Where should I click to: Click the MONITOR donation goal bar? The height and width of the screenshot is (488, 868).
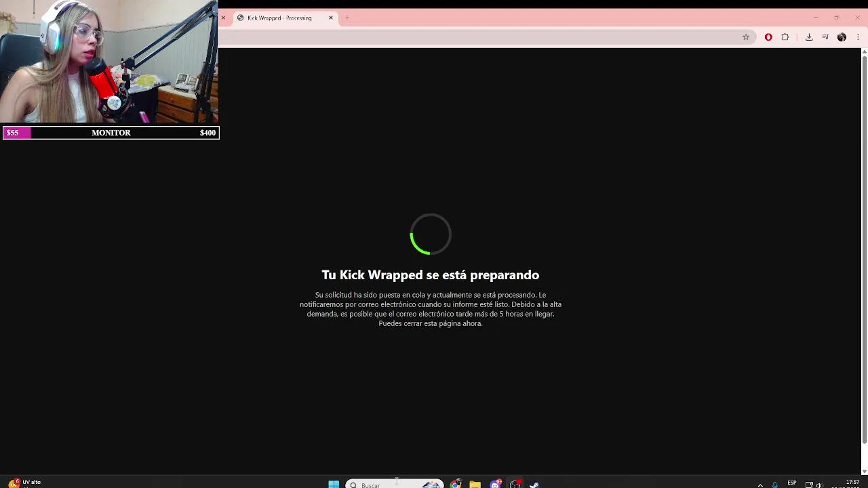point(111,133)
